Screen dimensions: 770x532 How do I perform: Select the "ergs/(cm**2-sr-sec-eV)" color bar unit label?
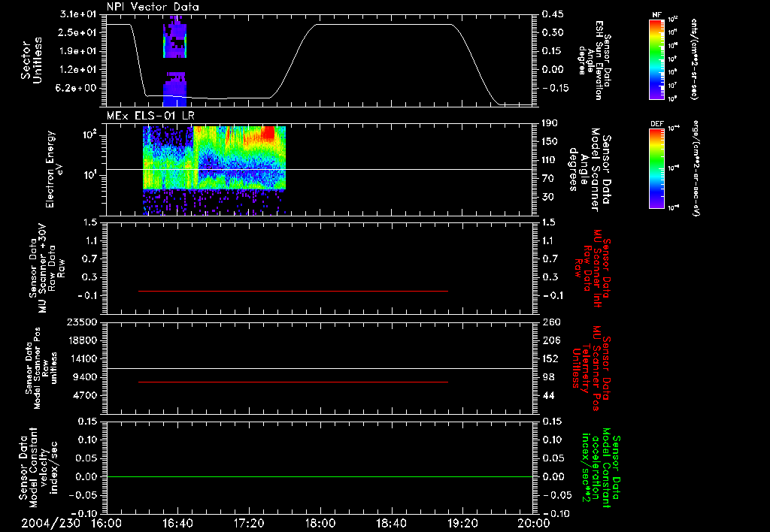coord(696,168)
